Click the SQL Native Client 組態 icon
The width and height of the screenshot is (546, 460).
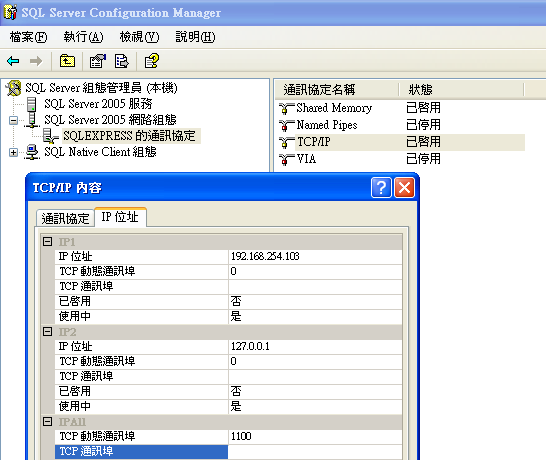[x=32, y=152]
